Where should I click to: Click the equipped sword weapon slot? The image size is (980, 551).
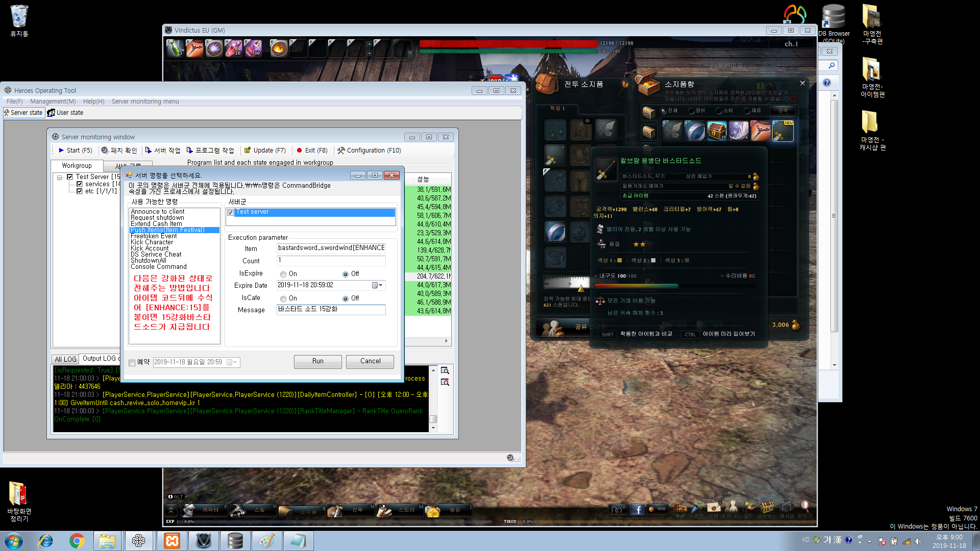click(555, 155)
